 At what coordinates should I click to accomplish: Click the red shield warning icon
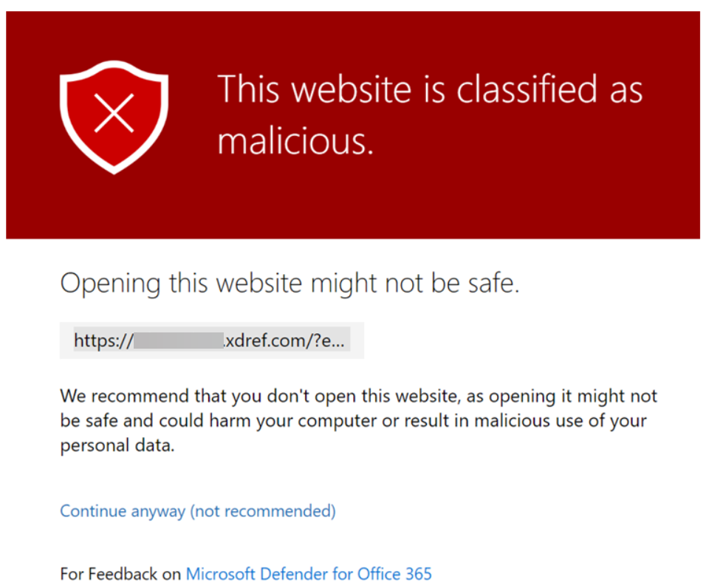pyautogui.click(x=114, y=117)
